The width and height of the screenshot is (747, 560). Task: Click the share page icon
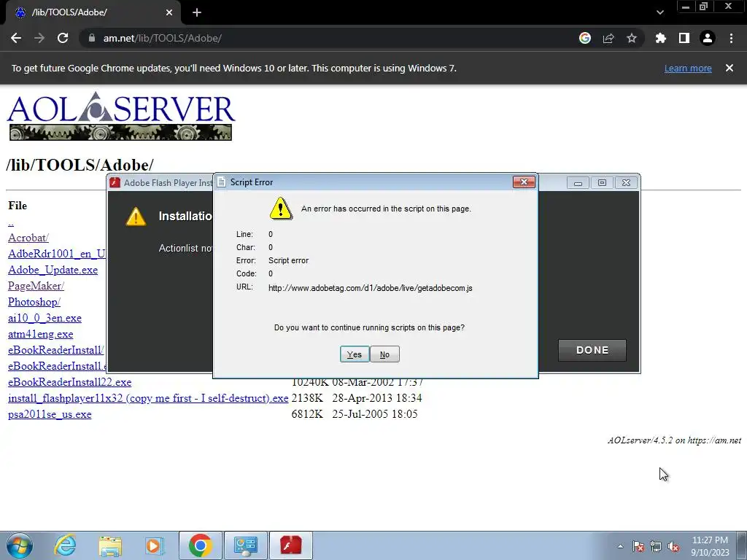608,38
